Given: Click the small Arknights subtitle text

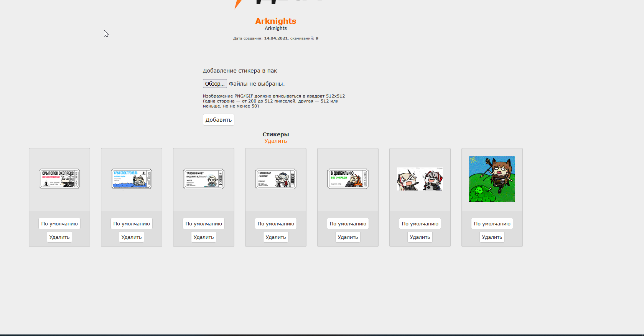Looking at the screenshot, I should click(x=276, y=28).
